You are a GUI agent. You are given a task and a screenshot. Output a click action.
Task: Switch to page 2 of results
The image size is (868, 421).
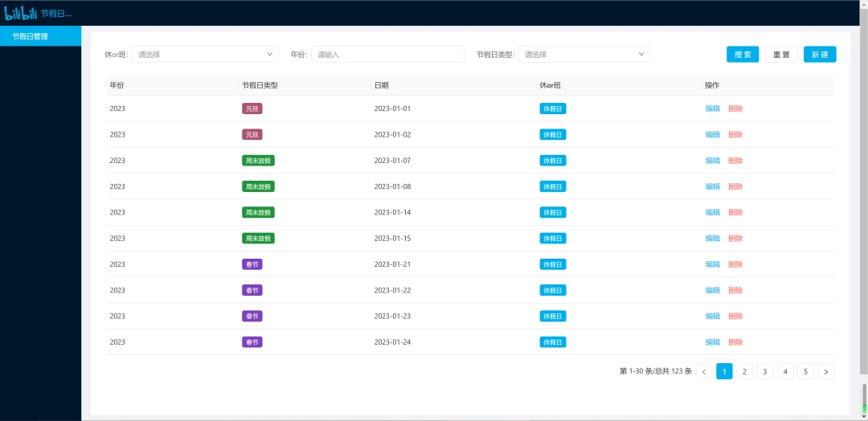(744, 372)
